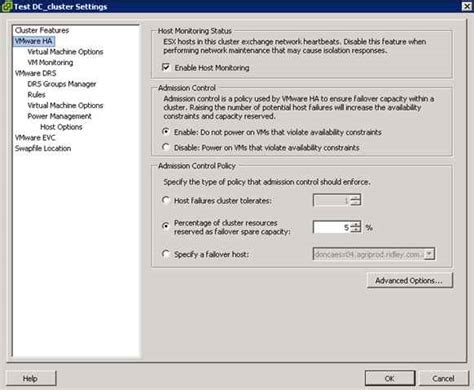Open Help for cluster settings
Screen dimensions: 474x390
(31, 378)
